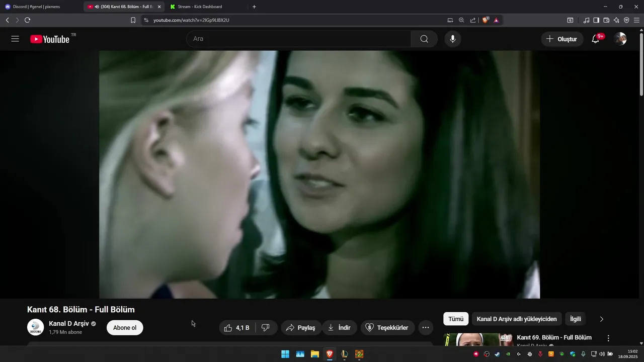This screenshot has height=362, width=644.
Task: Show more filter chips with right chevron
Action: coord(601,319)
